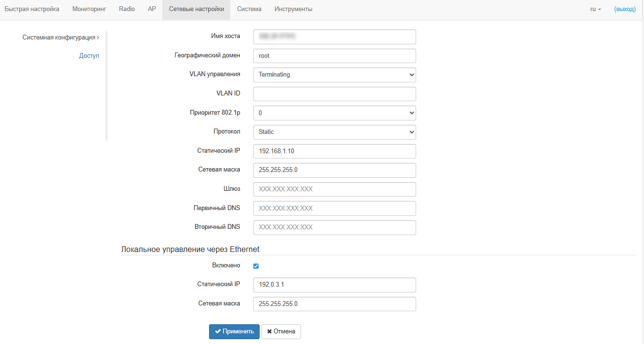Expand the Приоритет 802.1p dropdown
644x344 pixels.
point(334,113)
